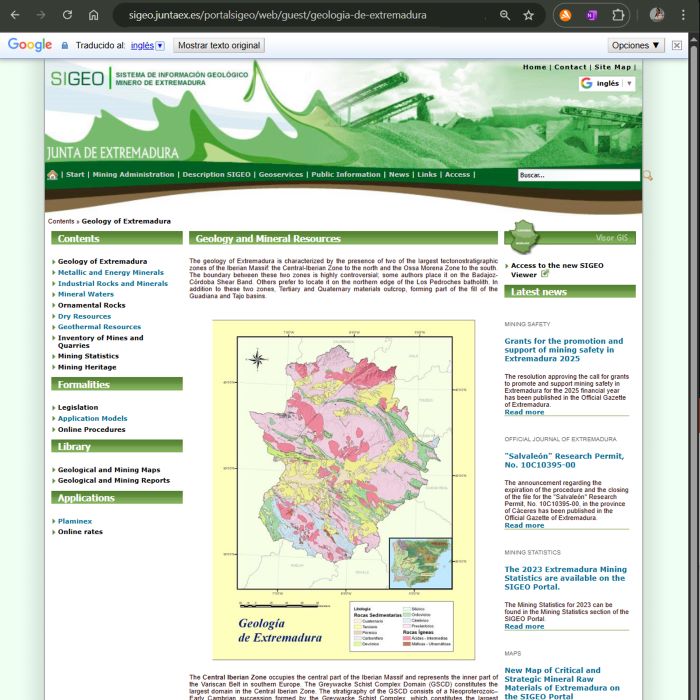Click the Geología de Extremadura map image

(x=343, y=490)
